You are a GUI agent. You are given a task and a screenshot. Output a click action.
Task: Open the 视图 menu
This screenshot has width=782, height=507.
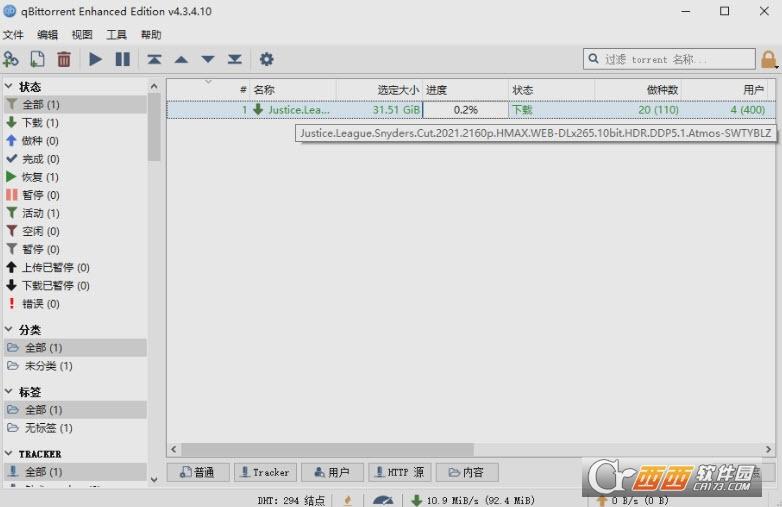(x=82, y=34)
